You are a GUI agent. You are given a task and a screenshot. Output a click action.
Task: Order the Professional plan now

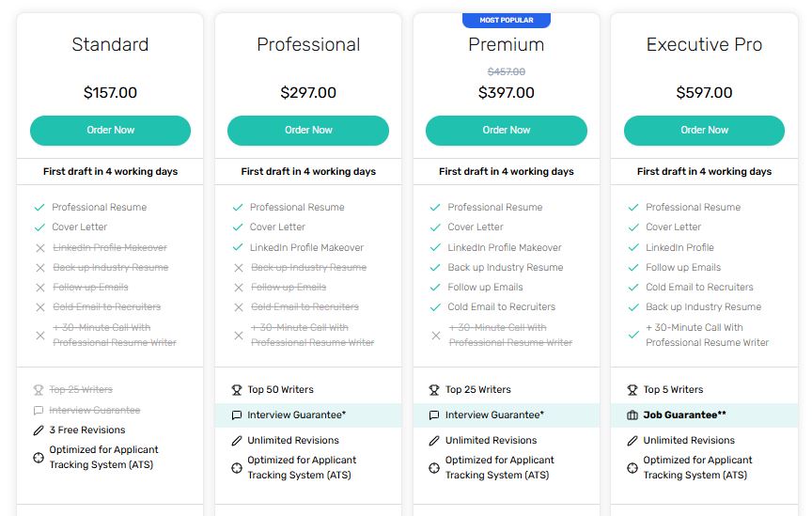tap(308, 130)
